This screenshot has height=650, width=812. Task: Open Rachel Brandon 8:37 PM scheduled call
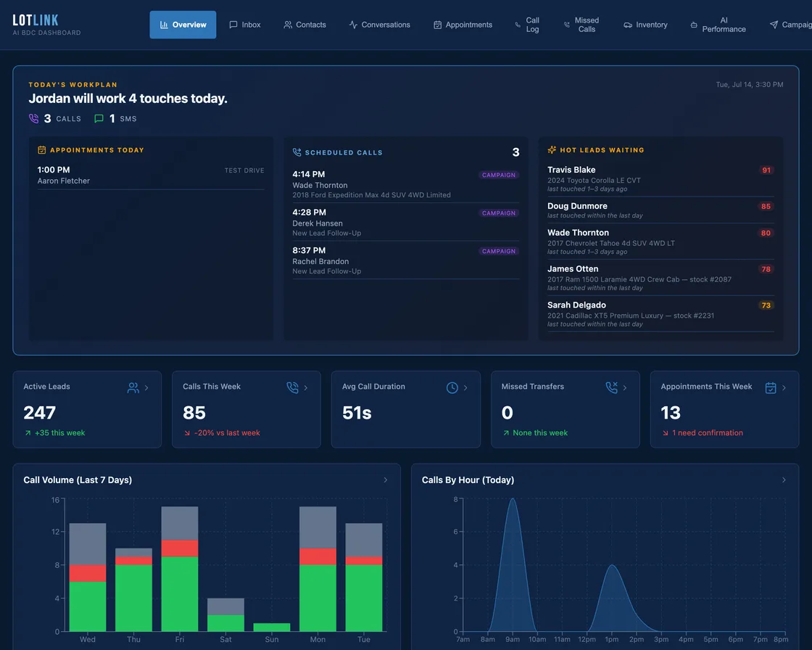coord(406,260)
